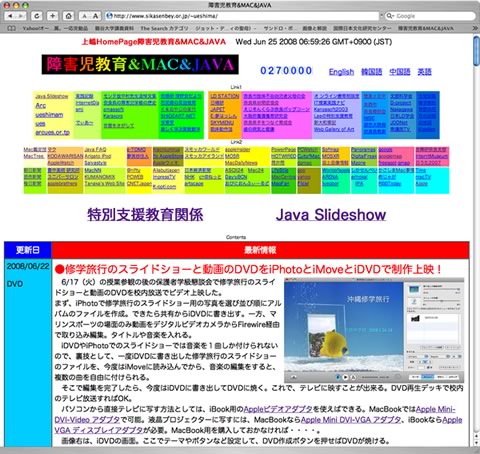Viewport: 480px width, 454px height.
Task: Reload the page with the refresh icon
Action: [x=37, y=16]
